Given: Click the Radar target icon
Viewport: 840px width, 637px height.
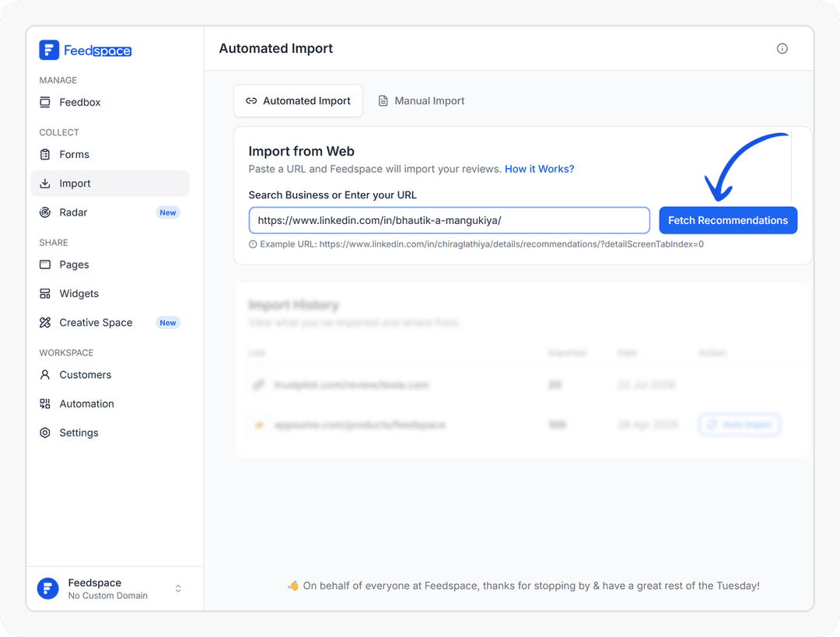Looking at the screenshot, I should 45,212.
